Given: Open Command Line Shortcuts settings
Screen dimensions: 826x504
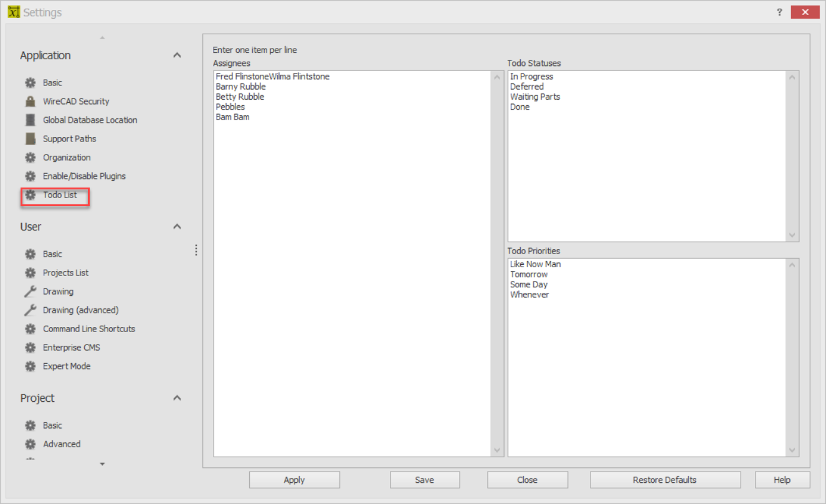Looking at the screenshot, I should (89, 328).
